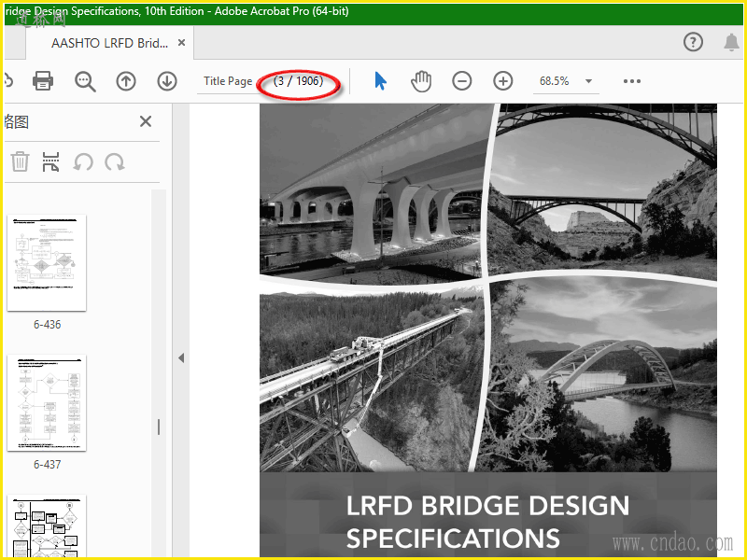Rotate page clockwise
747x560 pixels.
pos(115,161)
